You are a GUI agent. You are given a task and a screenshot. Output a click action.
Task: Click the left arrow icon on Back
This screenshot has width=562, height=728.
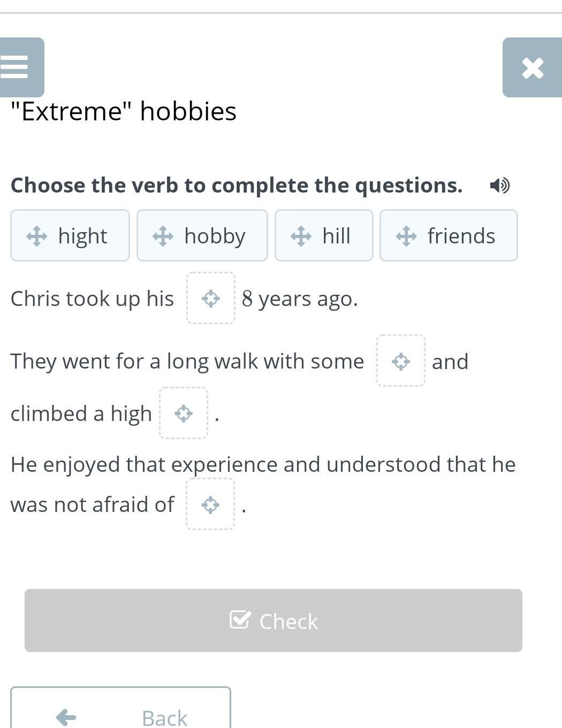(66, 717)
